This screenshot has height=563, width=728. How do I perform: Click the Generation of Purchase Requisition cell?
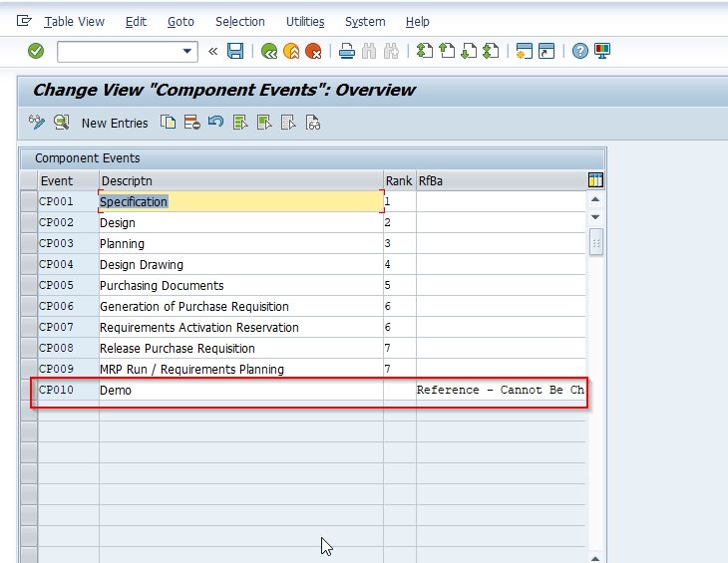(x=241, y=306)
